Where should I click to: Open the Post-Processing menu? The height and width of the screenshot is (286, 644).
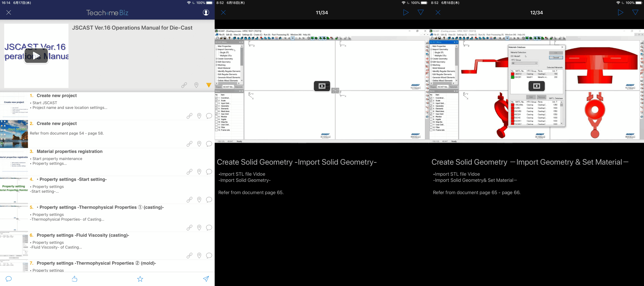pyautogui.click(x=280, y=35)
